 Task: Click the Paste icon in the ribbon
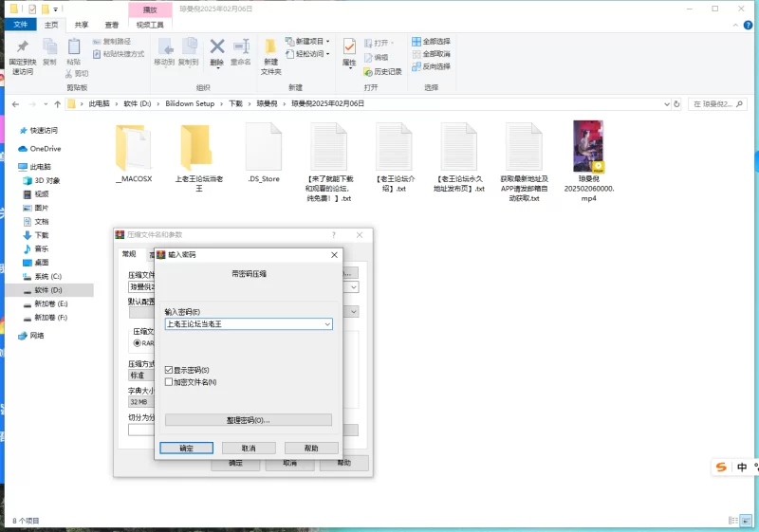(x=73, y=47)
